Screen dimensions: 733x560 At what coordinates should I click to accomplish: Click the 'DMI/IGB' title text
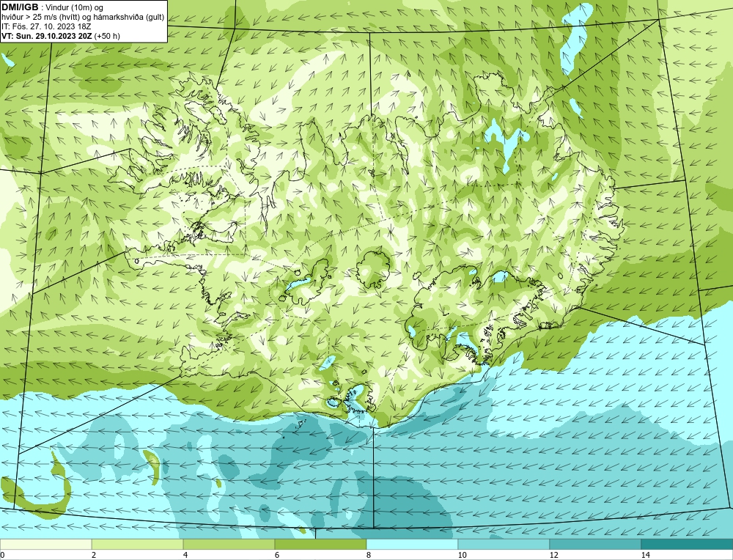[20, 7]
